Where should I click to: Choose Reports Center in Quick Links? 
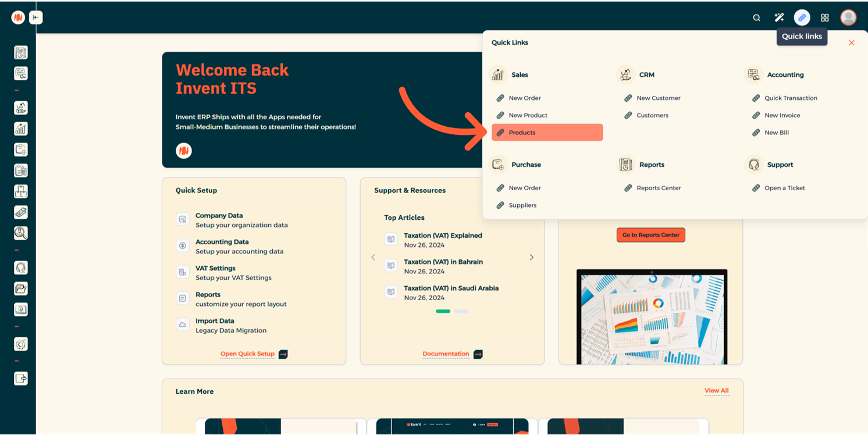[658, 188]
